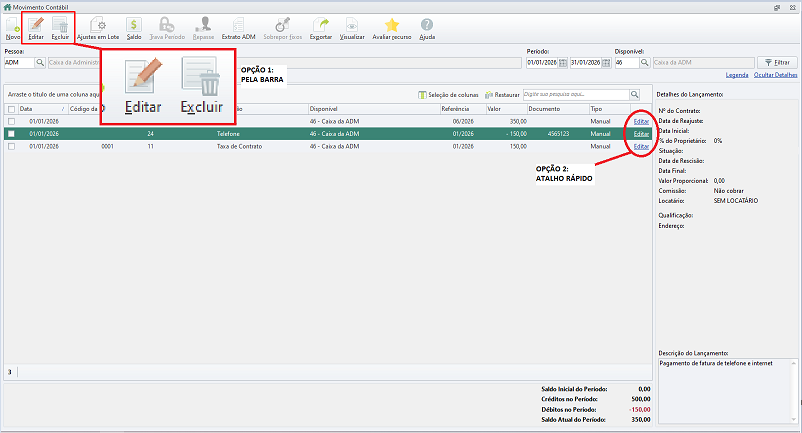Open Extrato ADM report icon

238,29
